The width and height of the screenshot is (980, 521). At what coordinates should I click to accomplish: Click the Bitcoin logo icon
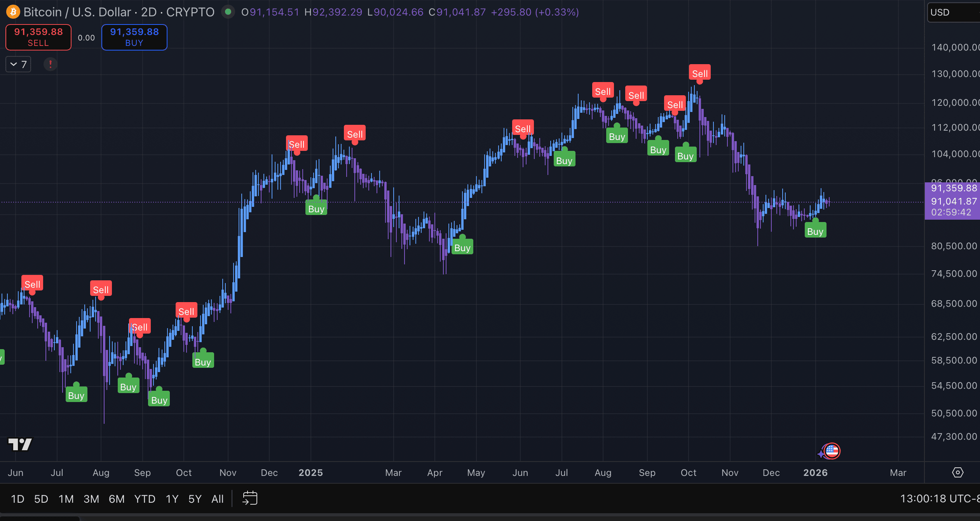click(13, 12)
